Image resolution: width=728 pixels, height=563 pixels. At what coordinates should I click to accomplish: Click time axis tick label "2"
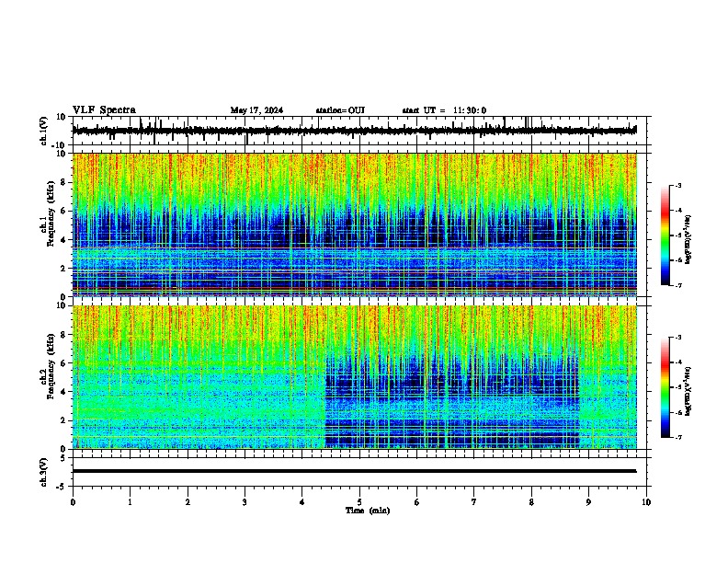click(x=188, y=502)
